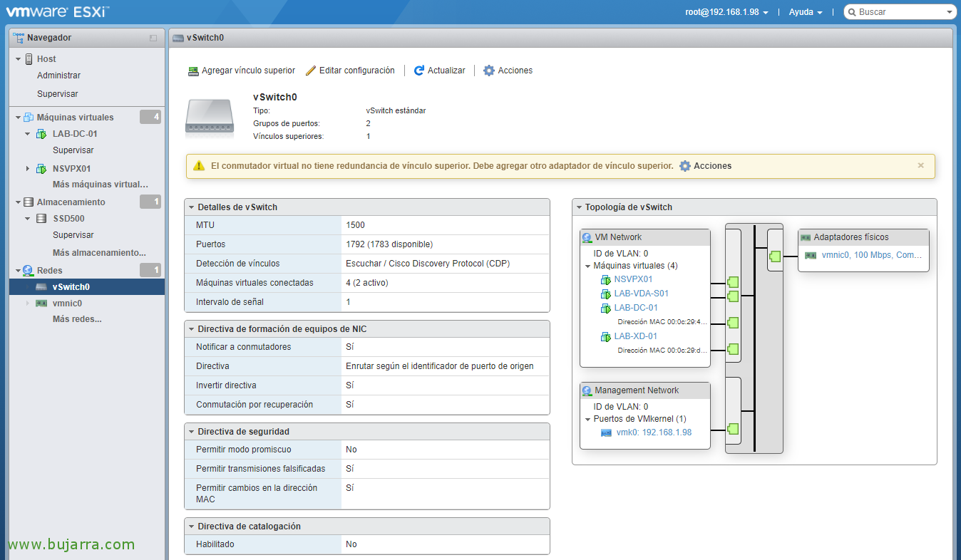Screen dimensions: 961x560
Task: Open Más redes link
Action: click(77, 319)
